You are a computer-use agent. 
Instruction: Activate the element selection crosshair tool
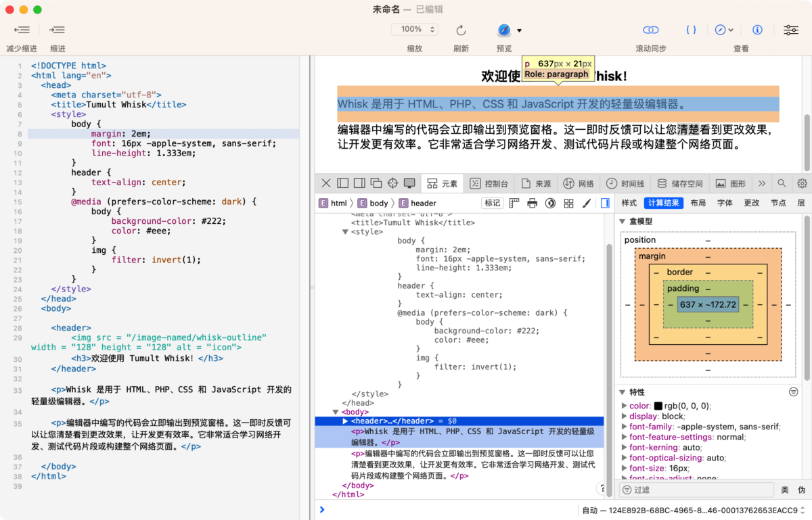(392, 183)
